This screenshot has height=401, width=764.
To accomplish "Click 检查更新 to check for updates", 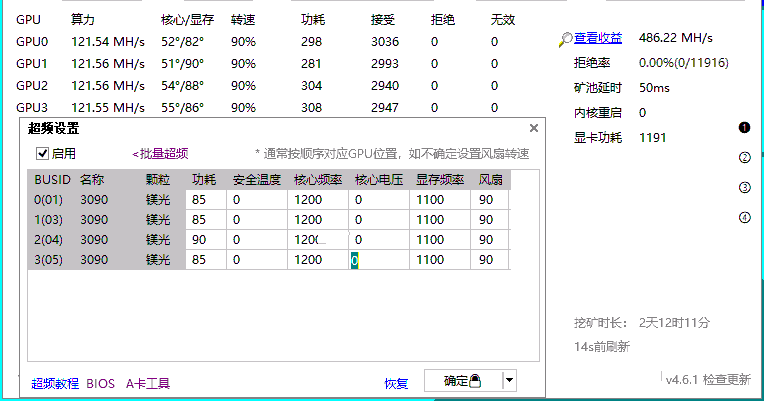I will 726,379.
